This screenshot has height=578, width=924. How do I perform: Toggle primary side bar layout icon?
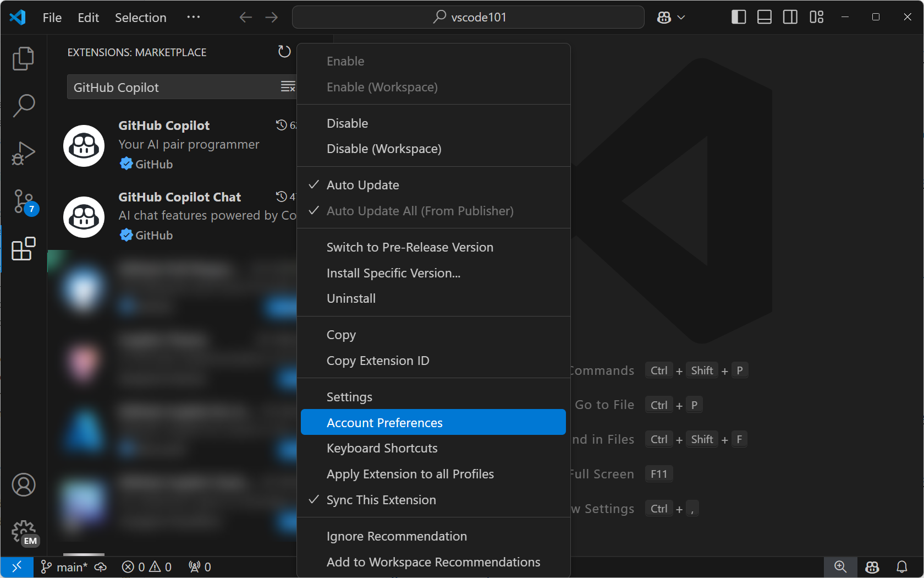pyautogui.click(x=739, y=17)
